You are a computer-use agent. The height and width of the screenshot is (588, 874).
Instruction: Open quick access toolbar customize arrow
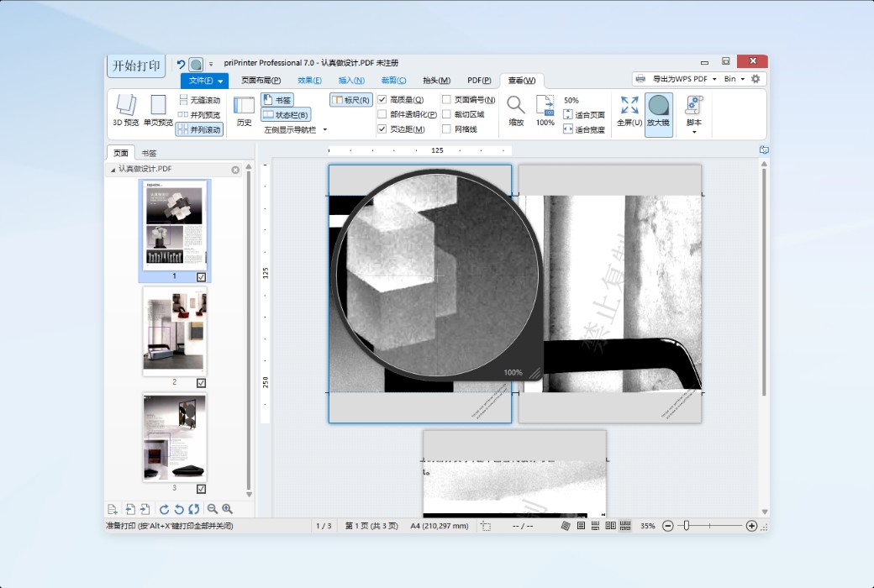coord(211,64)
